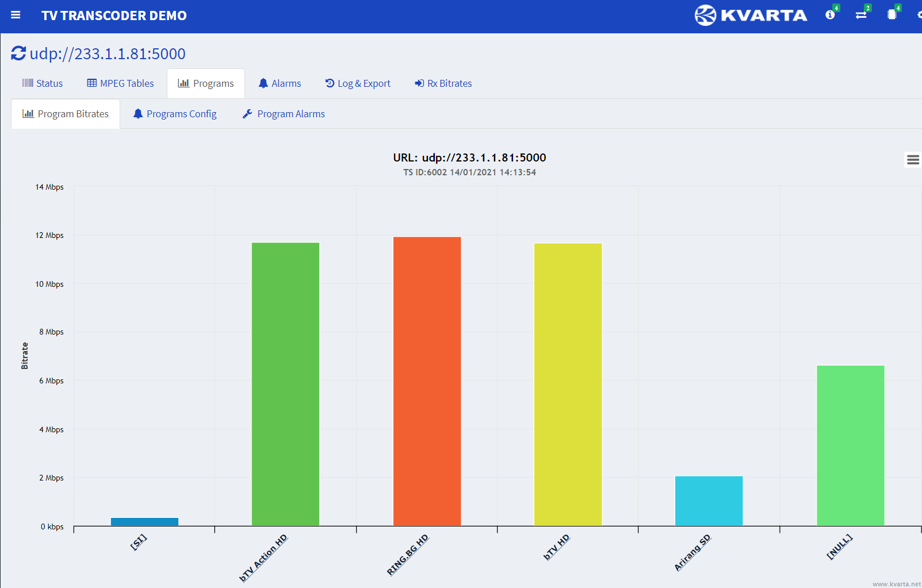Go to Log & Export tab
Screen dimensions: 922x588
point(358,83)
